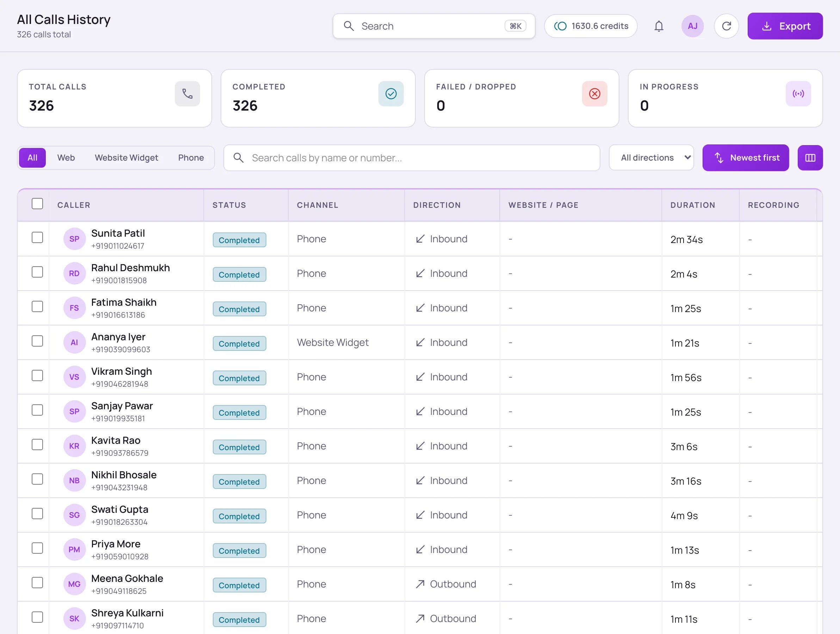Refresh the calls list

coord(726,26)
